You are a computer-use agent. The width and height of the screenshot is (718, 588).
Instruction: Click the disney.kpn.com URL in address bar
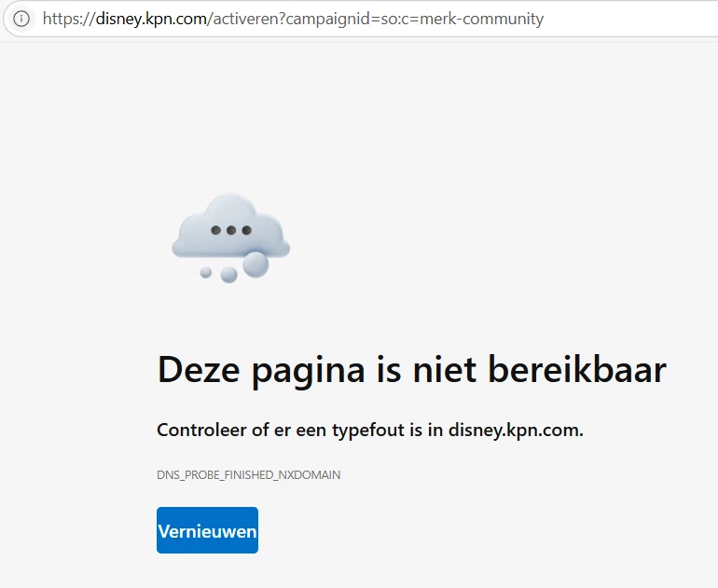tap(293, 19)
